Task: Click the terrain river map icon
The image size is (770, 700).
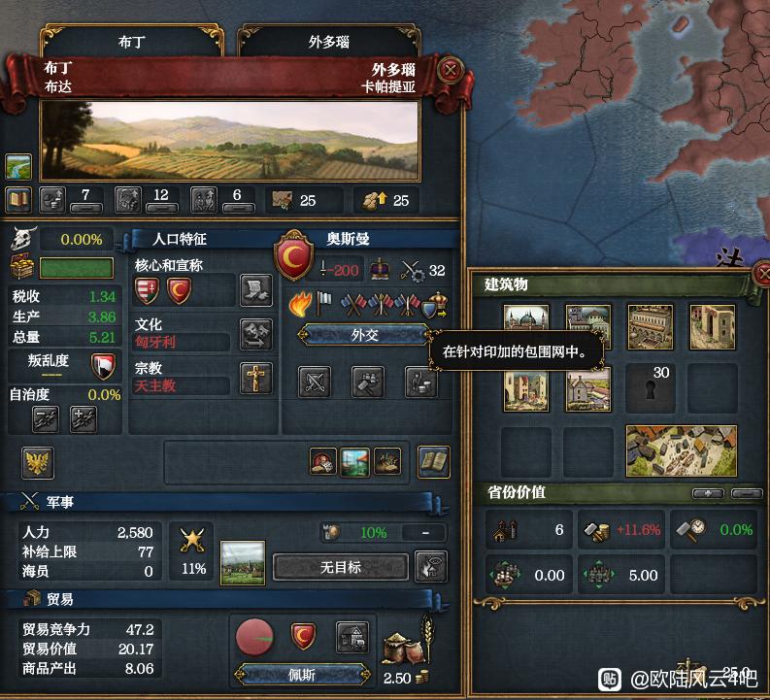Action: pyautogui.click(x=18, y=166)
